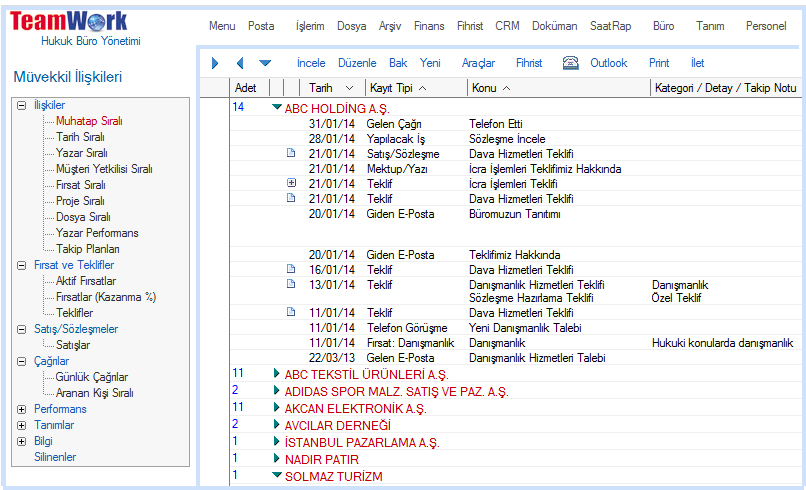Select Müşteri Yetkilisi Sıralı in tree
This screenshot has width=806, height=490.
tap(104, 169)
